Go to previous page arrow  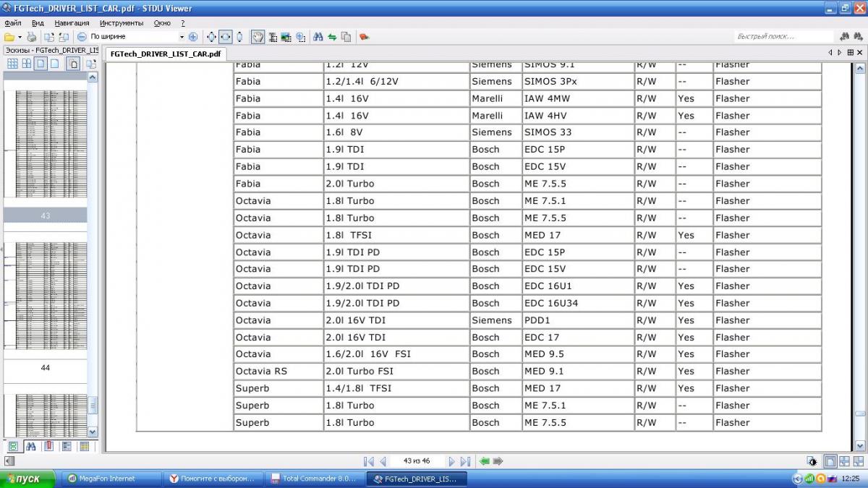[383, 461]
